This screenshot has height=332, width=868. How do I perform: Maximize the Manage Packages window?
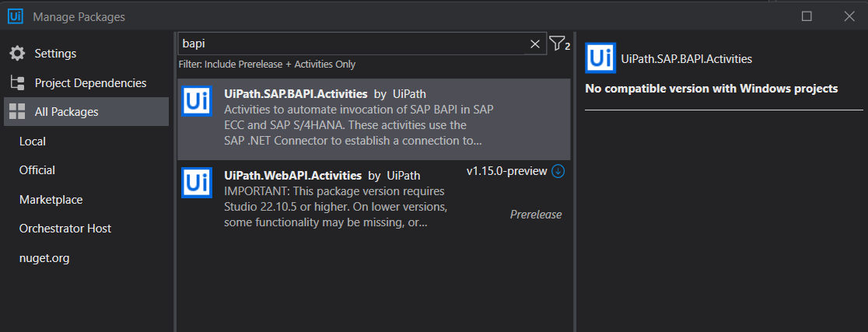[807, 16]
